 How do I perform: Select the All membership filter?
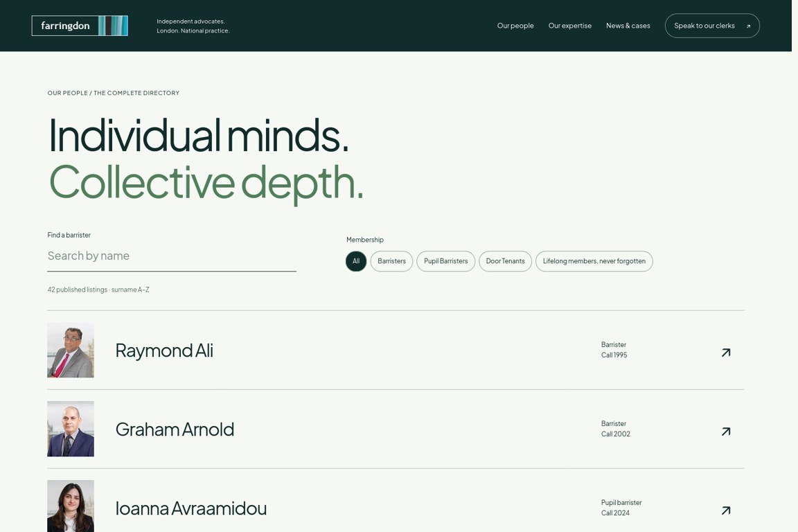click(x=356, y=261)
